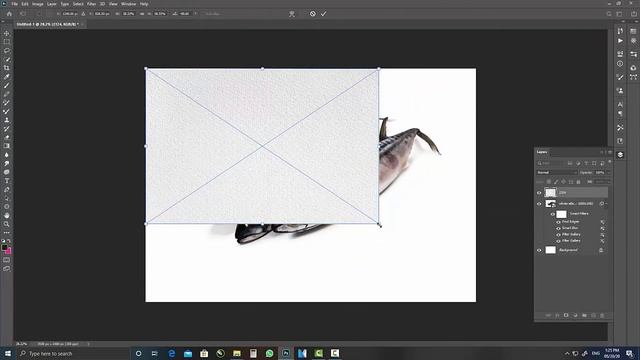Open the Paragraph panel icon
The width and height of the screenshot is (640, 360).
[x=620, y=113]
